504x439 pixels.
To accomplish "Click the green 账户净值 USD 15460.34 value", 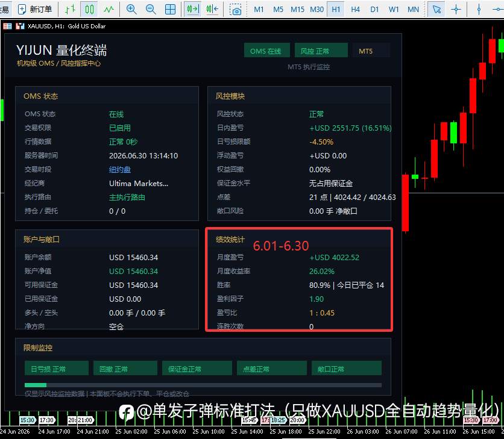I will pos(133,272).
